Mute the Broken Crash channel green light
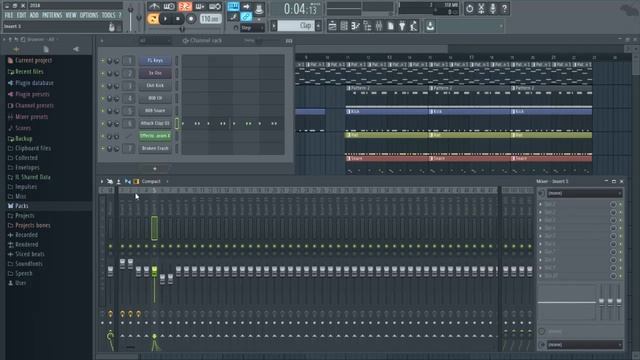The height and width of the screenshot is (360, 640). pos(103,149)
